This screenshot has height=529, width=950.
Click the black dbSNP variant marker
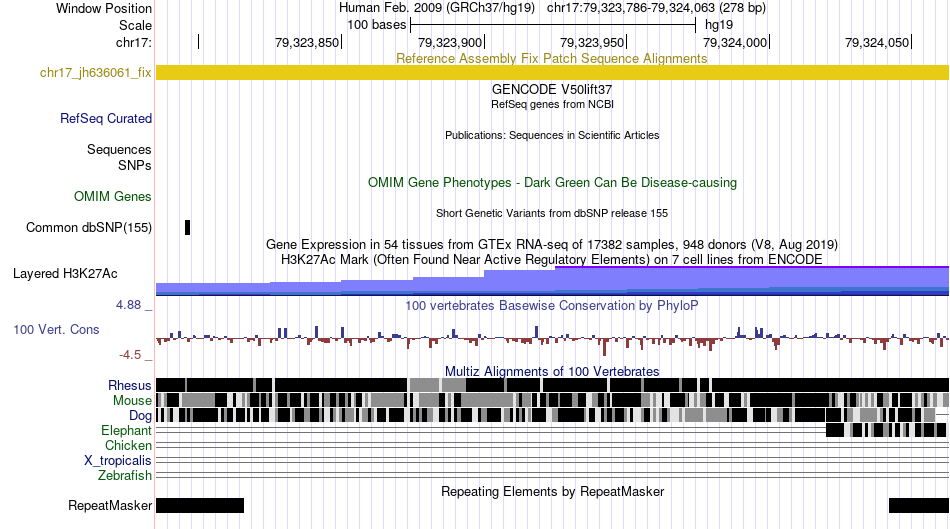pos(187,227)
